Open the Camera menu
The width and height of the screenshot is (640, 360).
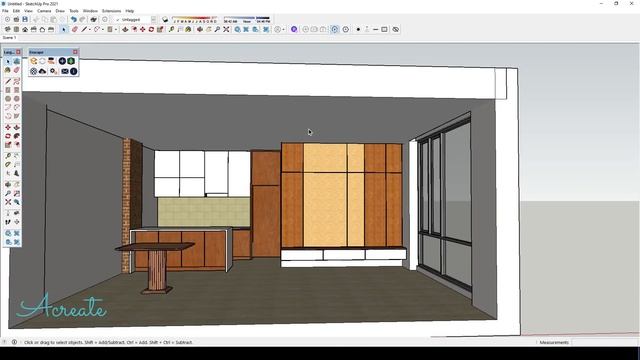[x=44, y=11]
